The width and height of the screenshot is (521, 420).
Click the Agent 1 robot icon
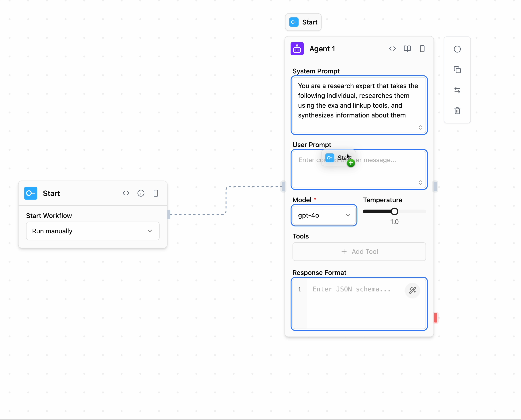point(297,49)
